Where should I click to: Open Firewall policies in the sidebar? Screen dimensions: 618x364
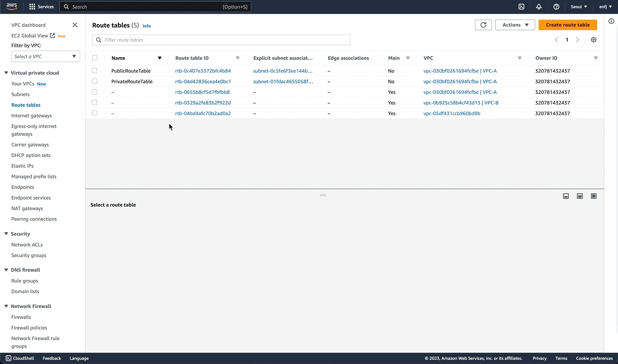29,328
